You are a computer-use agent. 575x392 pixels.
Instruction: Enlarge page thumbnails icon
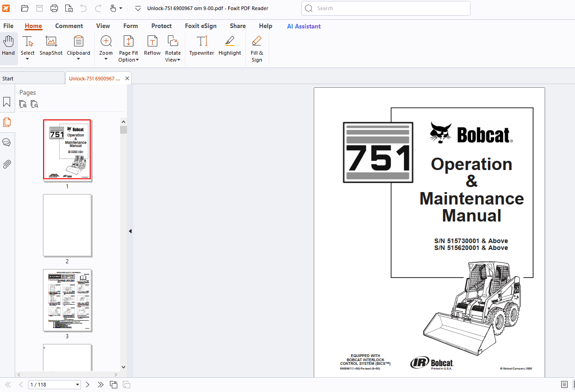23,104
